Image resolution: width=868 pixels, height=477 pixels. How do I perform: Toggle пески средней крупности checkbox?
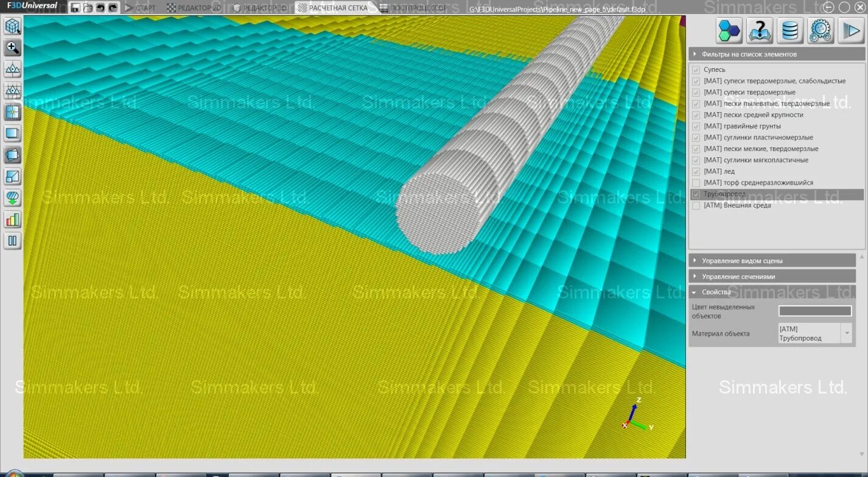coord(696,115)
